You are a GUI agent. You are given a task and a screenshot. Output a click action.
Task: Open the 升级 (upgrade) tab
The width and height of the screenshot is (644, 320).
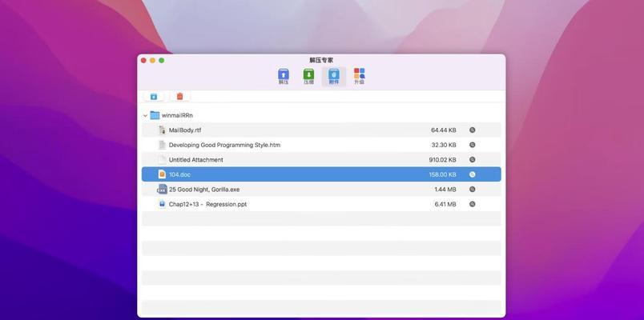[360, 76]
